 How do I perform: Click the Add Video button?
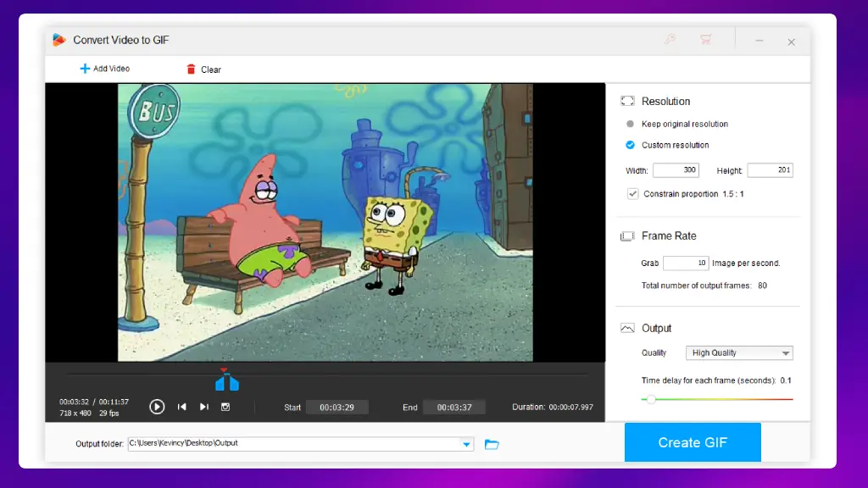tap(104, 69)
